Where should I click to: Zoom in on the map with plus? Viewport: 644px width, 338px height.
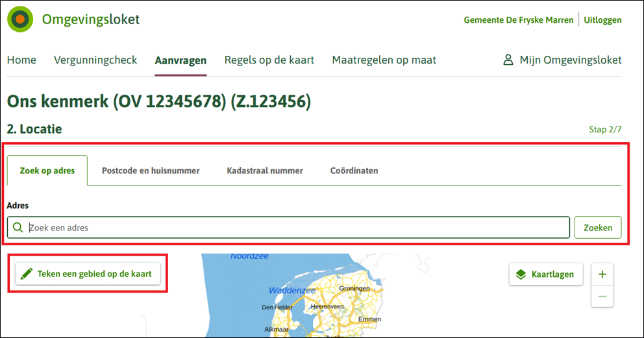[602, 274]
